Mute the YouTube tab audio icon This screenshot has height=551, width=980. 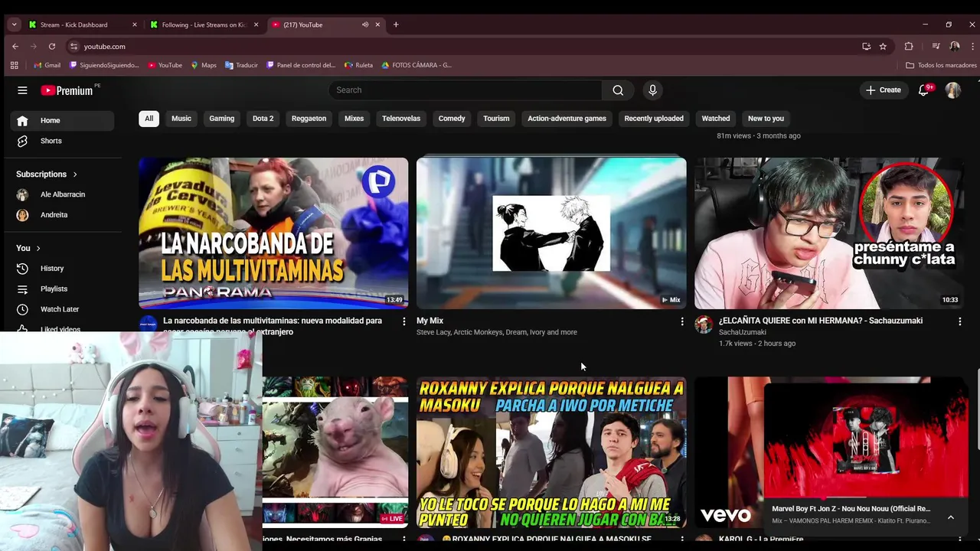coord(365,24)
